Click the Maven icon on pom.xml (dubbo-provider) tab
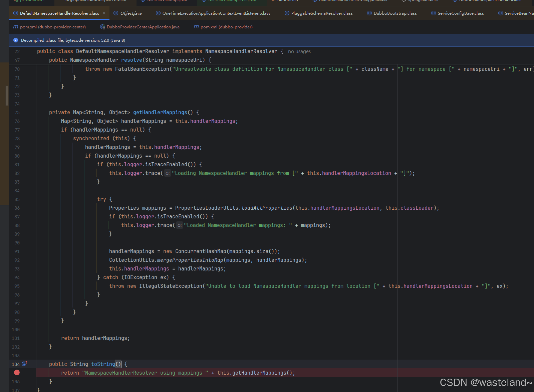The width and height of the screenshot is (534, 392). point(196,27)
